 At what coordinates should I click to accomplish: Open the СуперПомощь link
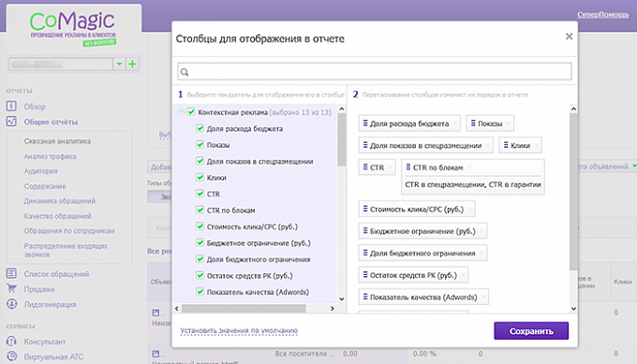[603, 15]
